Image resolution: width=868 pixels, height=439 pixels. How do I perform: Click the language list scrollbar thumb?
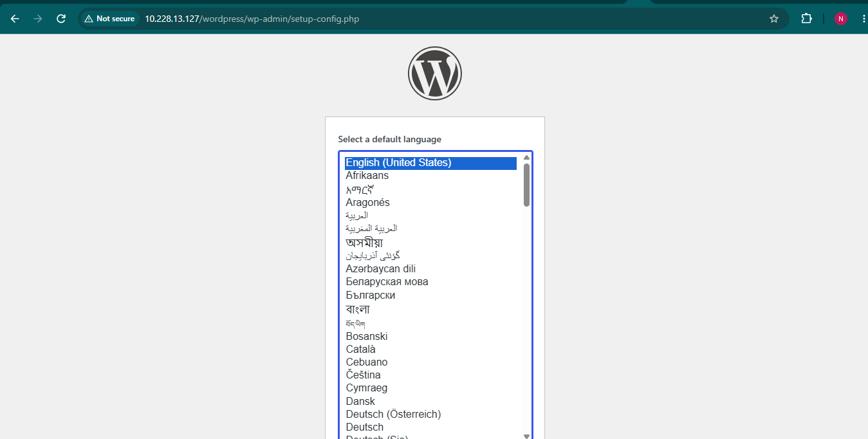526,185
